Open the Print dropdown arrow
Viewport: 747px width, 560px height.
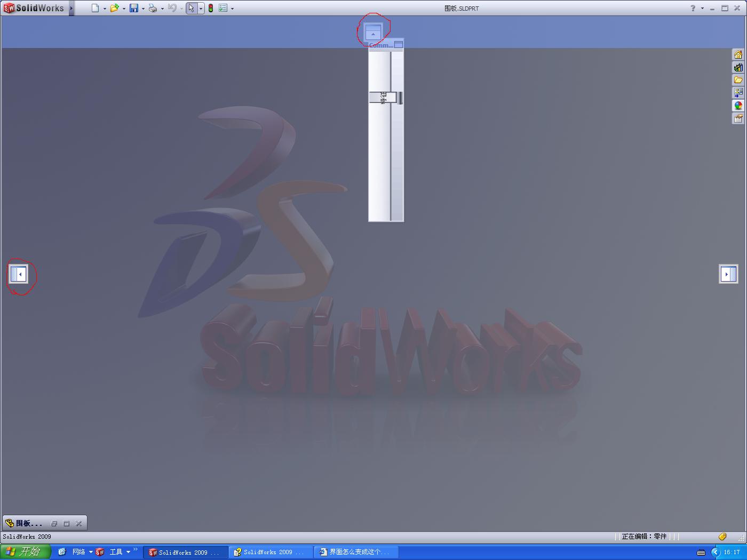(162, 9)
